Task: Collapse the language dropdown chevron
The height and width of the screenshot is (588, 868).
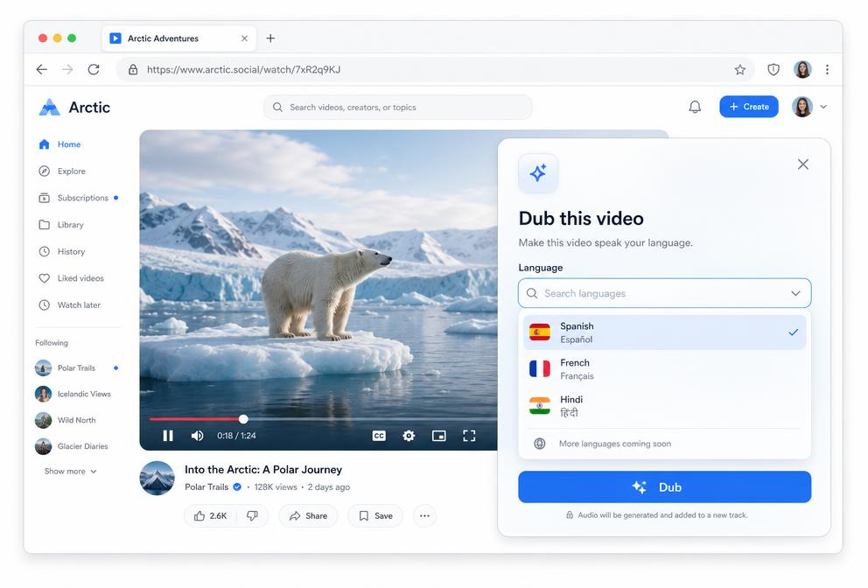Action: click(795, 293)
